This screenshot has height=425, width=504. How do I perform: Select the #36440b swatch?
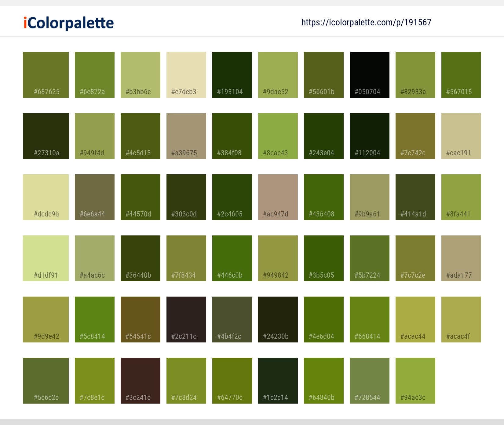(x=141, y=258)
